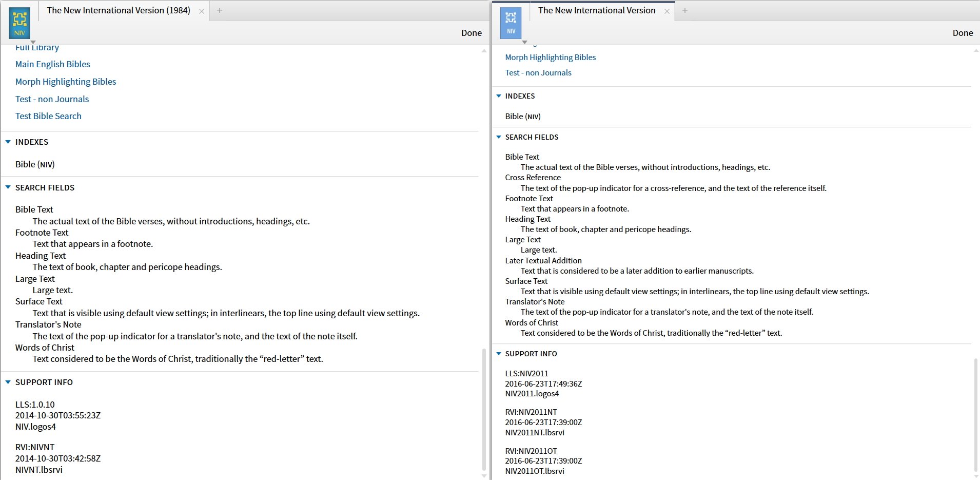The width and height of the screenshot is (980, 480).
Task: Click the 'Bible Text' field in the 1984 panel
Action: (34, 209)
